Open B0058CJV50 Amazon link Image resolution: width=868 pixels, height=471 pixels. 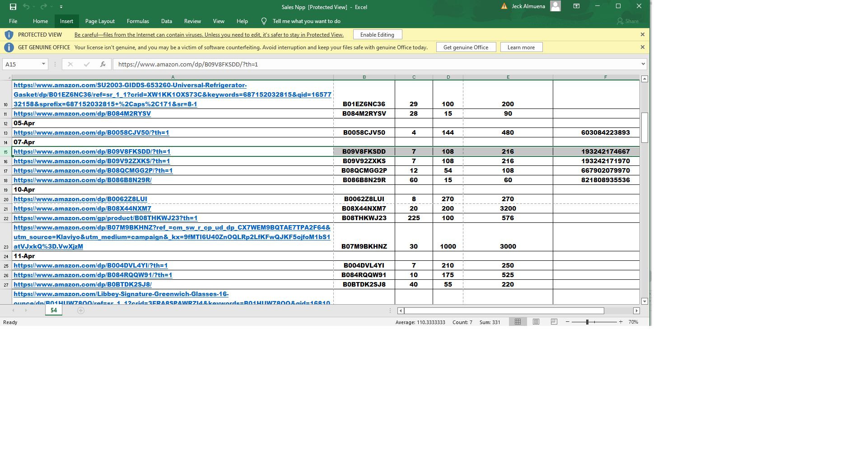pyautogui.click(x=91, y=133)
